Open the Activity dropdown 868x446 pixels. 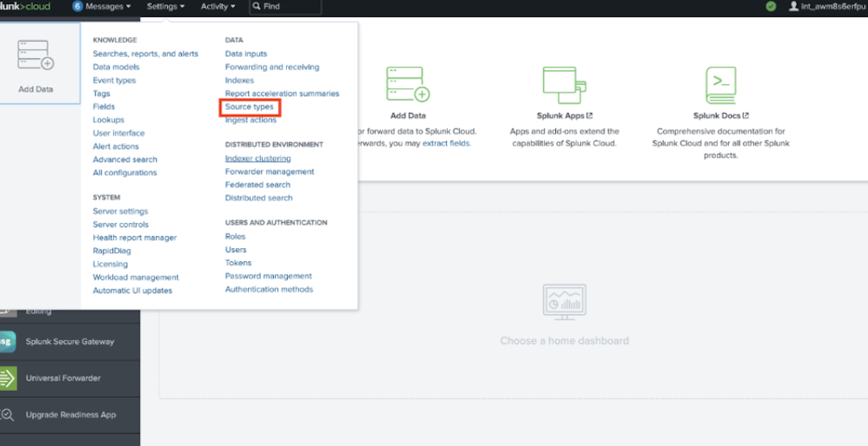click(x=218, y=6)
